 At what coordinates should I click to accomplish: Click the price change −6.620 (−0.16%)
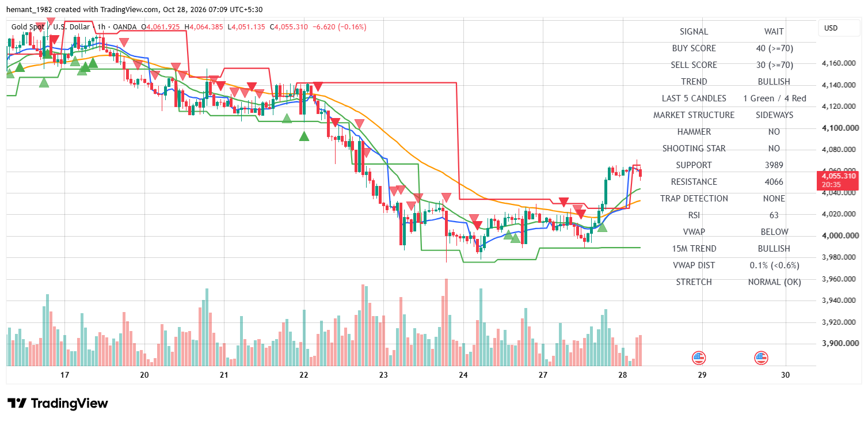(x=339, y=27)
